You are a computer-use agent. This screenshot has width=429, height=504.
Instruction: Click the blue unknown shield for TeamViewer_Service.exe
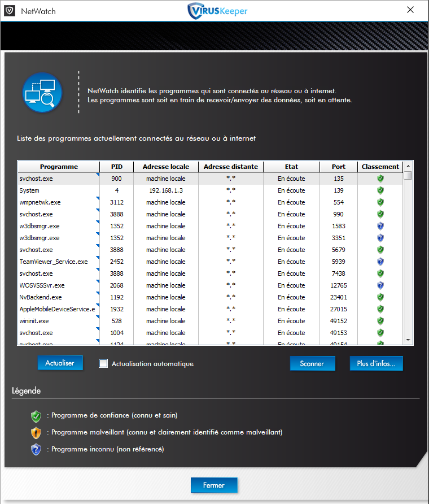pyautogui.click(x=380, y=262)
